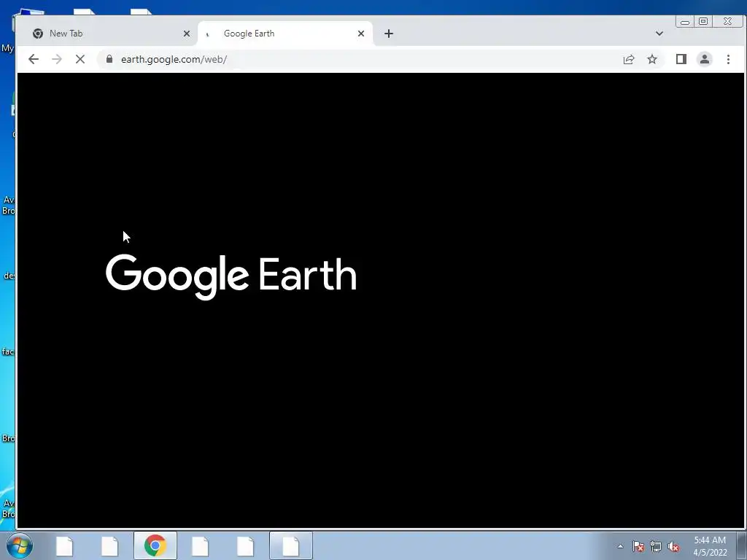Open the Windows Start menu
Viewport: 747px width, 560px height.
[20, 545]
